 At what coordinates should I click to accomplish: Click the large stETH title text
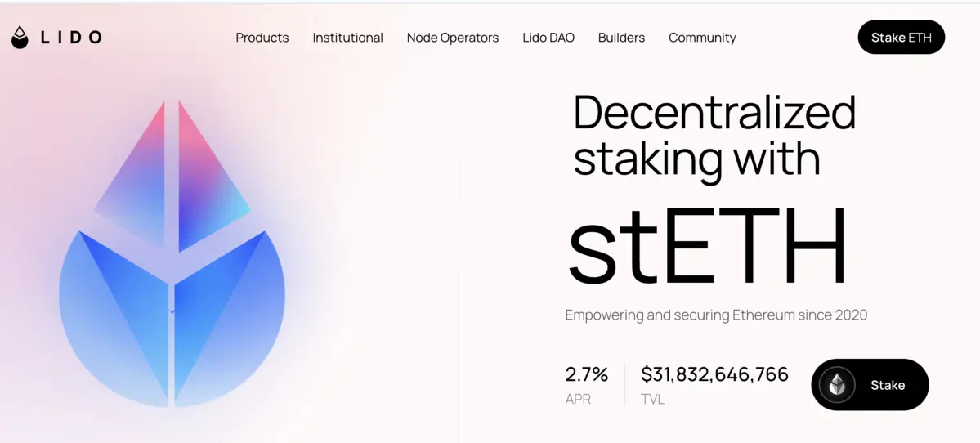point(707,245)
